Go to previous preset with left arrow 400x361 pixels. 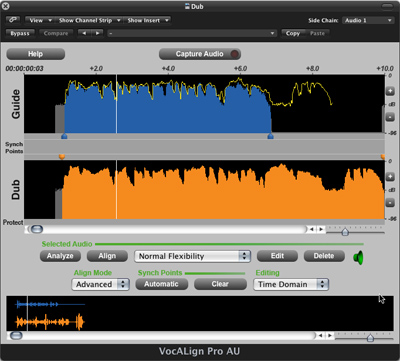[x=84, y=33]
